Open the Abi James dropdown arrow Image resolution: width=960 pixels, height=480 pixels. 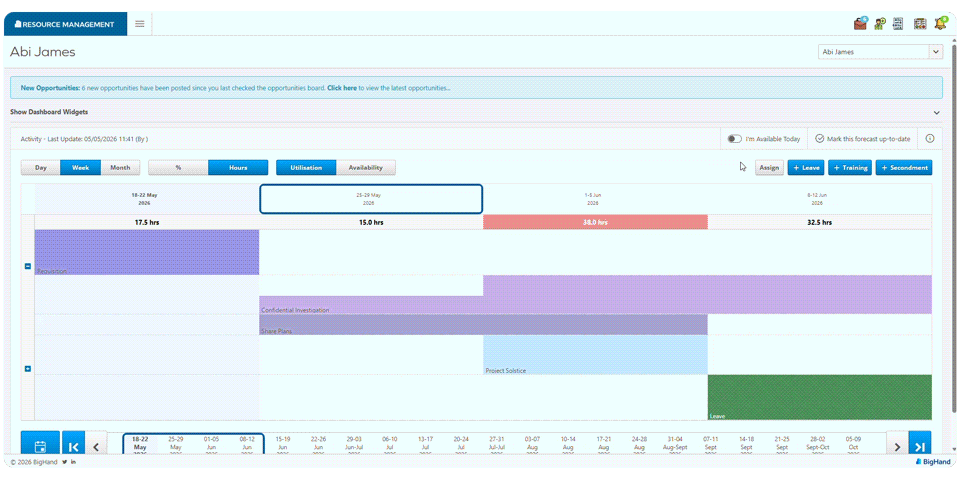point(936,52)
